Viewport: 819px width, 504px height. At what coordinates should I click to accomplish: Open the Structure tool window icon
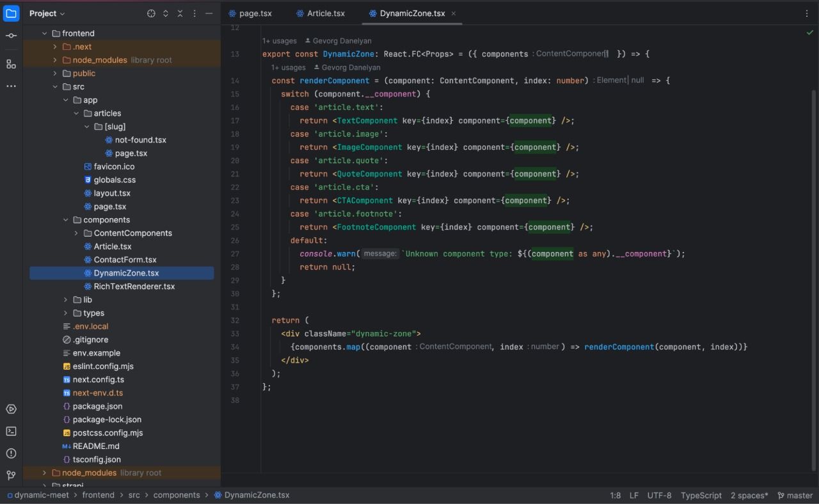(11, 64)
